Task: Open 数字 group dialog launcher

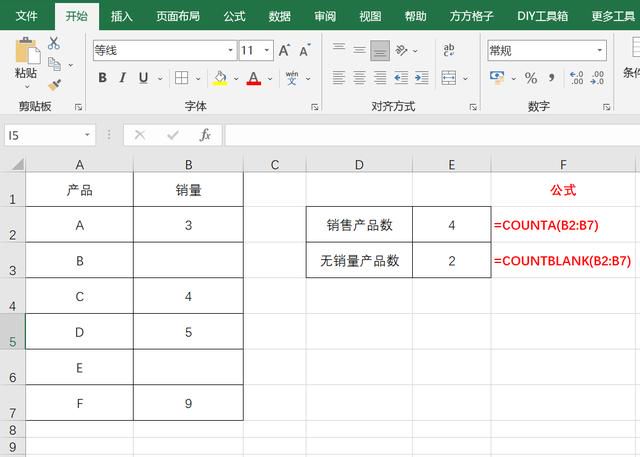Action: (607, 107)
